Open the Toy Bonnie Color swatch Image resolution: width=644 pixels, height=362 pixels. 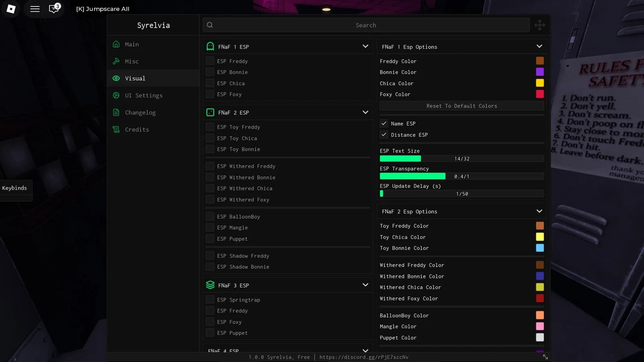click(x=540, y=248)
